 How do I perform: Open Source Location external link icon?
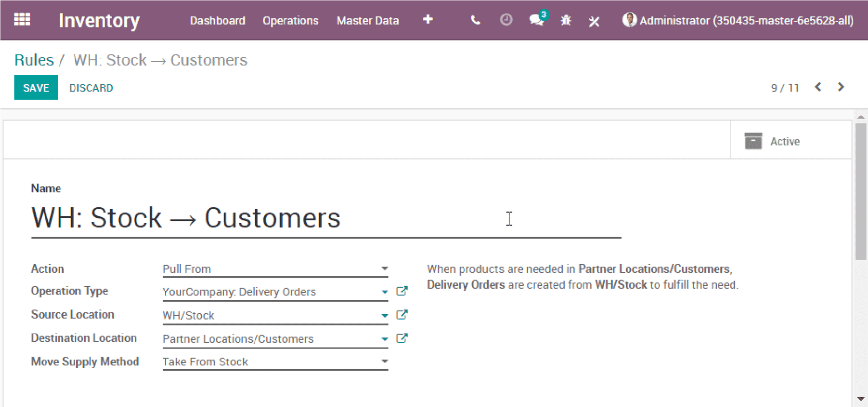pos(402,315)
